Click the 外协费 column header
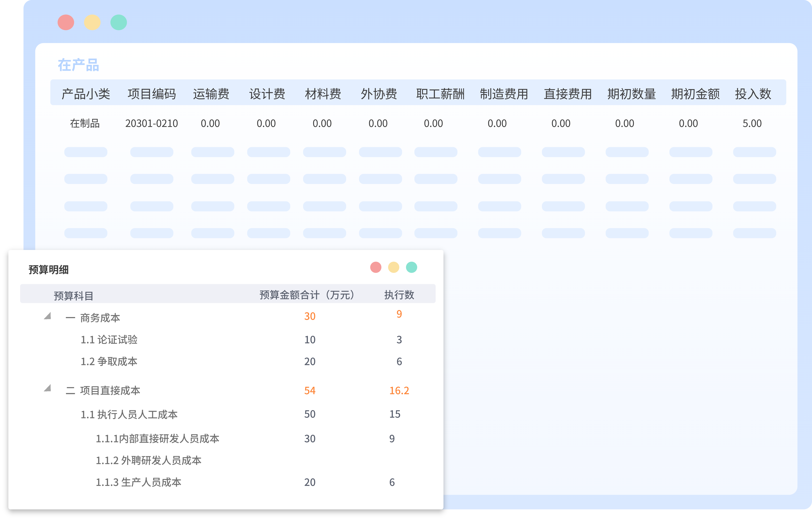 [379, 94]
